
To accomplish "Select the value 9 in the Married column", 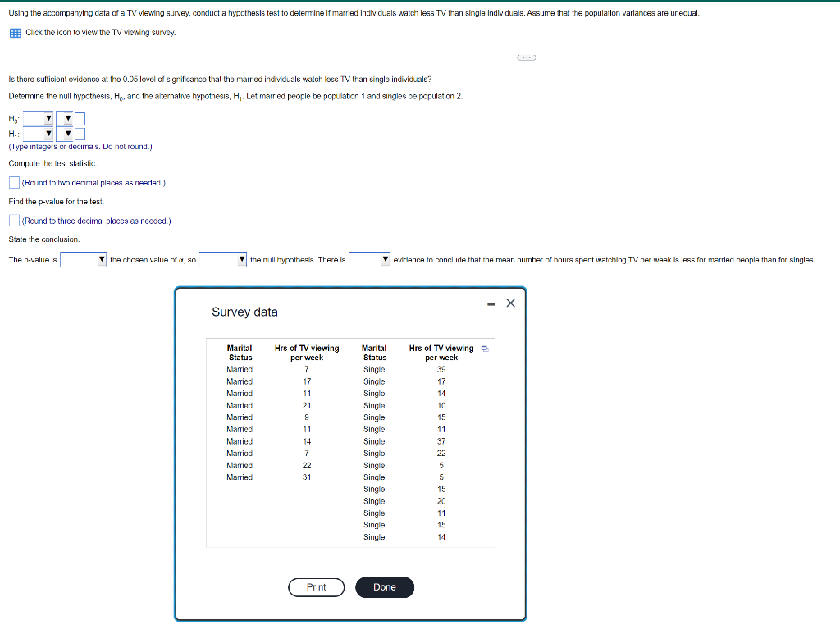I will 307,417.
